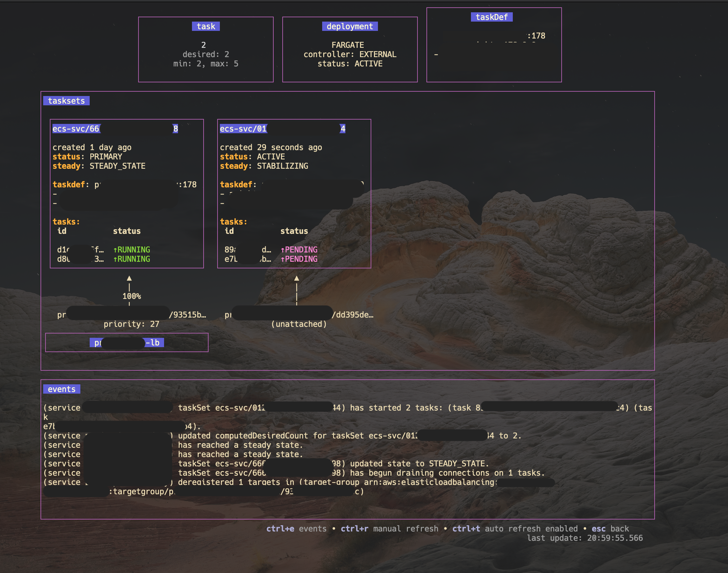Select the taskDef panel header
Image resolution: width=728 pixels, height=573 pixels.
pyautogui.click(x=491, y=17)
